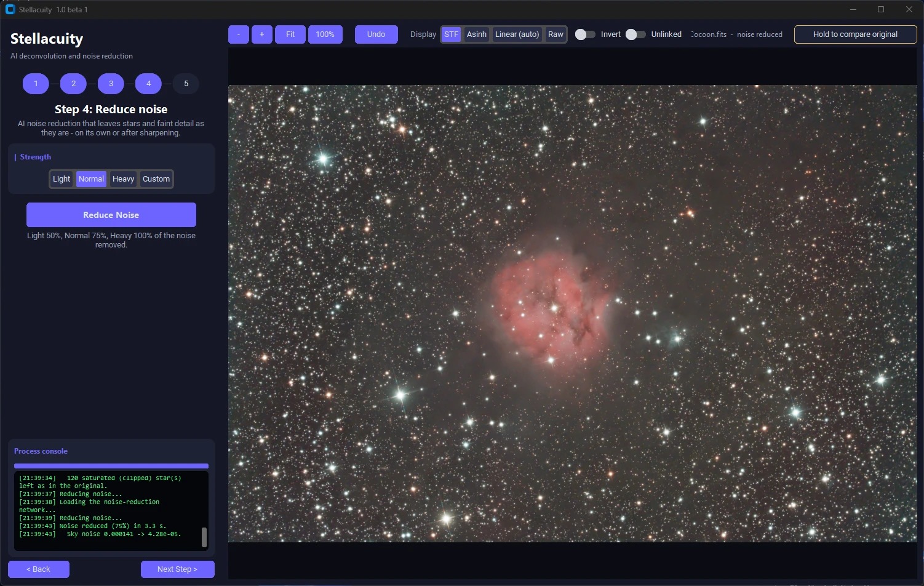
Task: Click the 'Strength' section label
Action: tap(36, 157)
